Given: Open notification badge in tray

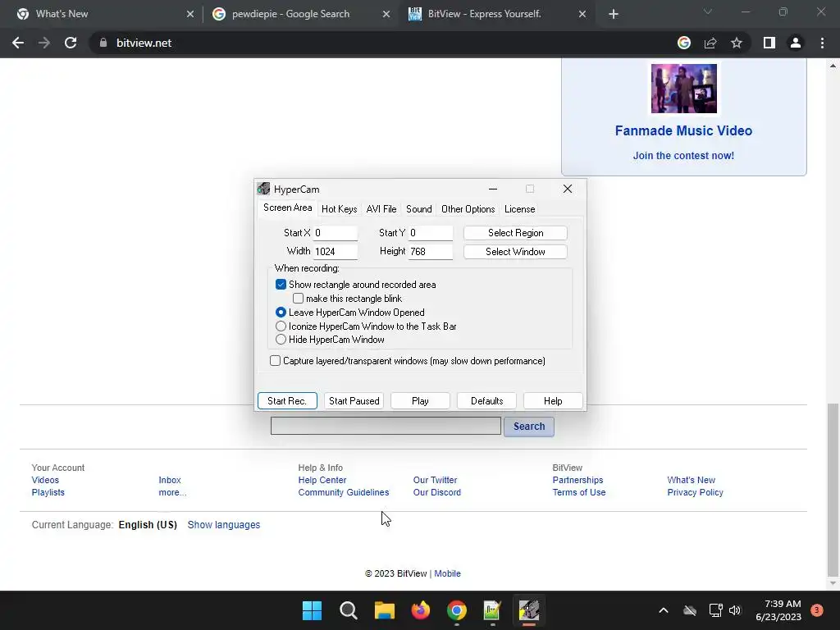Looking at the screenshot, I should (817, 610).
